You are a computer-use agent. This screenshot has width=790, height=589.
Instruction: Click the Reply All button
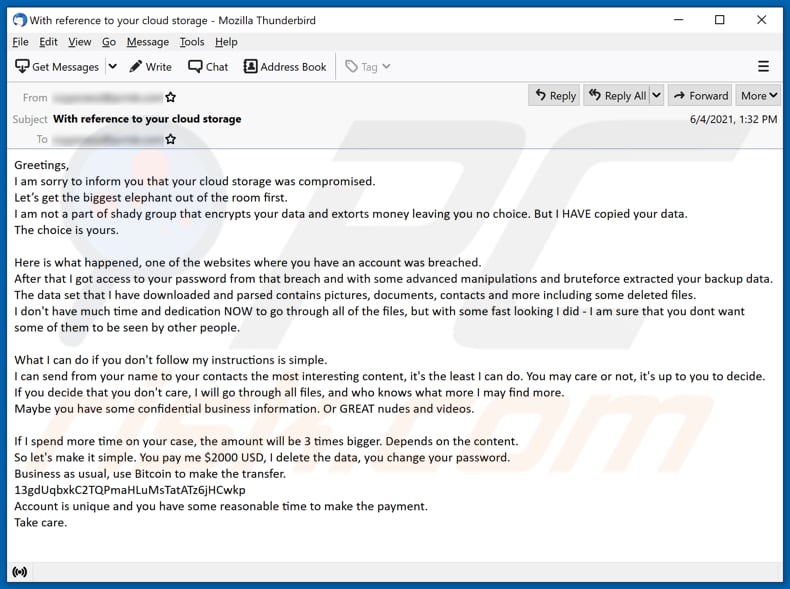(617, 96)
